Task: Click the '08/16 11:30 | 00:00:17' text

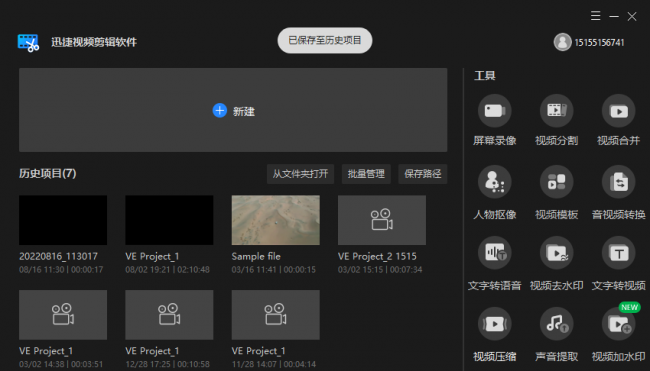Action: [x=61, y=269]
